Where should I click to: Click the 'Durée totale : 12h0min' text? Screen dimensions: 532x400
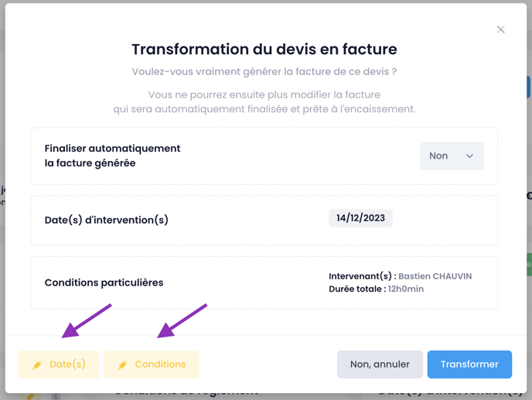click(376, 289)
